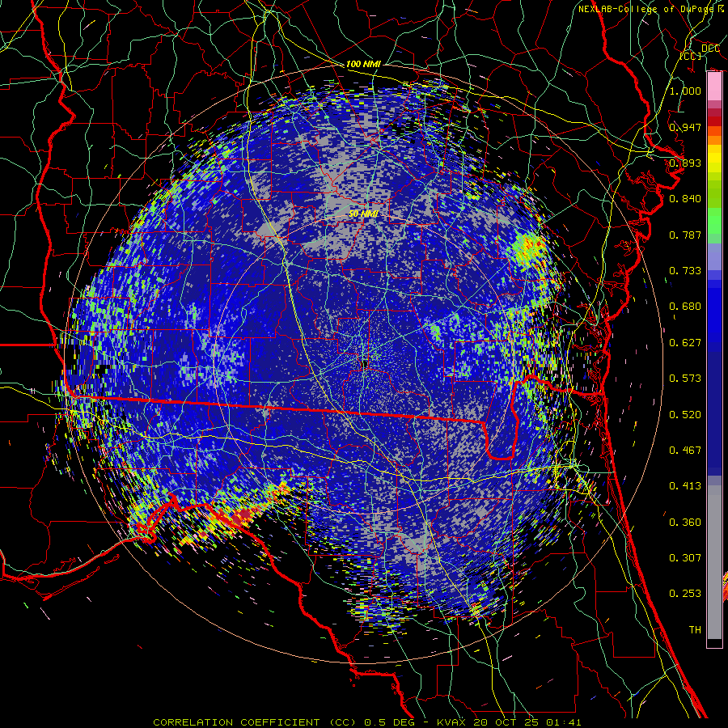The image size is (728, 728).
Task: Click the 0.307 legend value
Action: (x=685, y=558)
